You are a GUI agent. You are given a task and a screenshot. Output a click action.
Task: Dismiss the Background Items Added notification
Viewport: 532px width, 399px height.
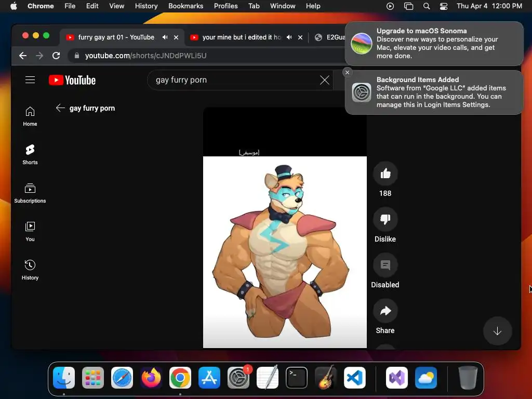(347, 72)
